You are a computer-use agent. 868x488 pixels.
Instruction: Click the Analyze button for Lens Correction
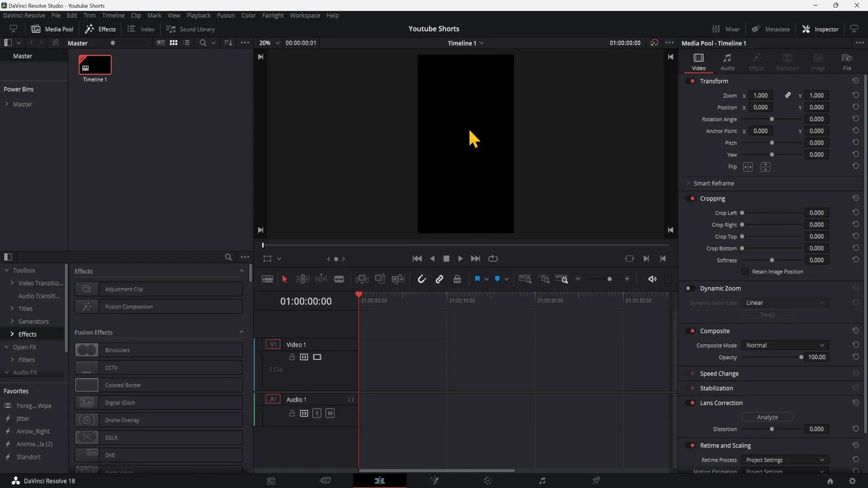coord(768,417)
